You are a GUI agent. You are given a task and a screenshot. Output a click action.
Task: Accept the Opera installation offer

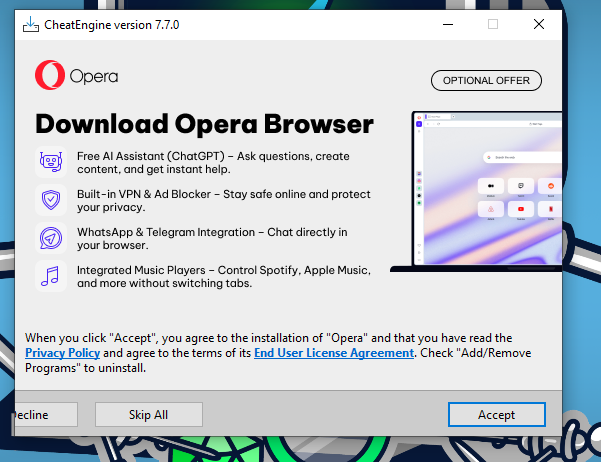(x=496, y=414)
